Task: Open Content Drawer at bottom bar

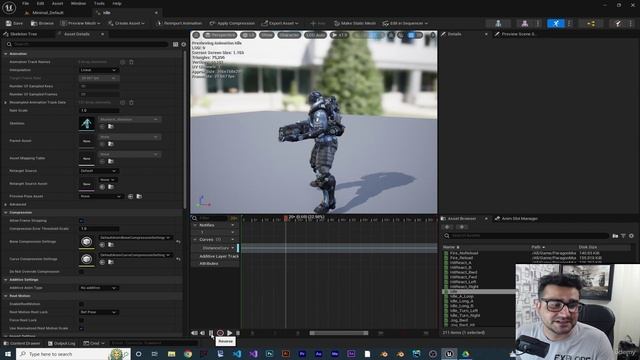Action: tap(22, 344)
